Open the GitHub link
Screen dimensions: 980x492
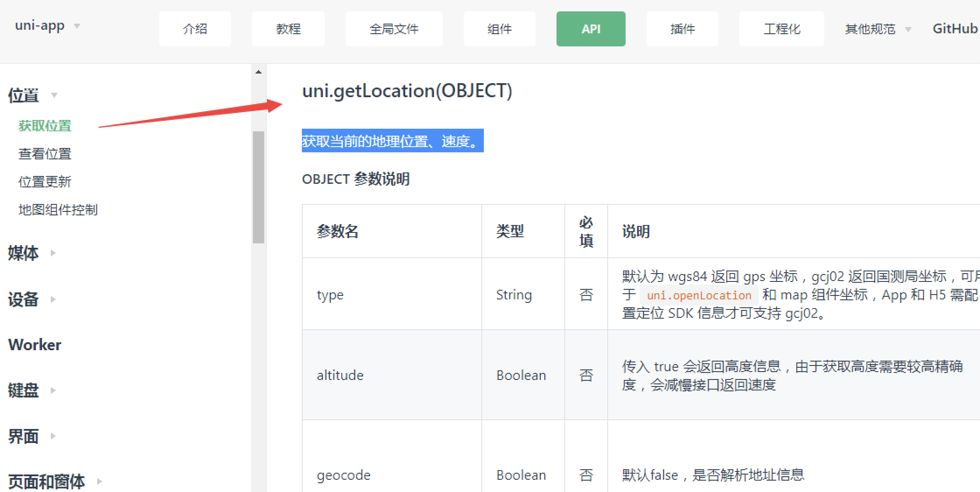tap(955, 29)
